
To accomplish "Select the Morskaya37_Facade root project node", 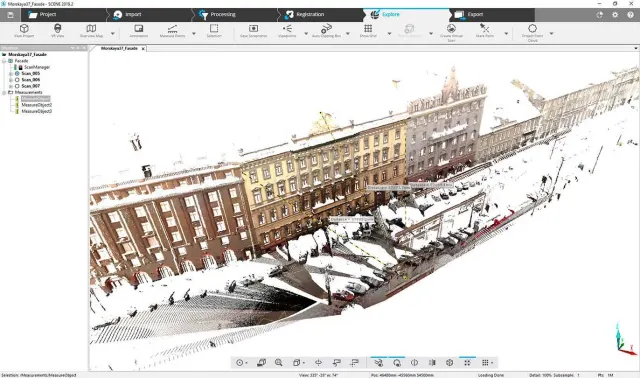I will tap(27, 54).
